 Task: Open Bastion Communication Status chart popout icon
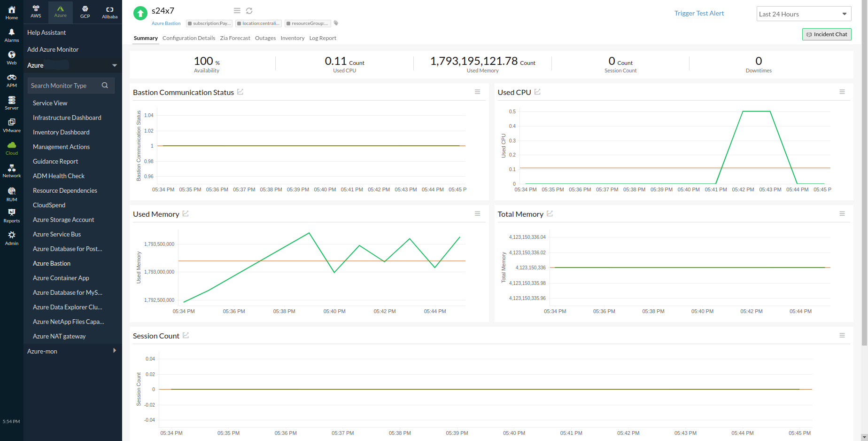(x=240, y=92)
